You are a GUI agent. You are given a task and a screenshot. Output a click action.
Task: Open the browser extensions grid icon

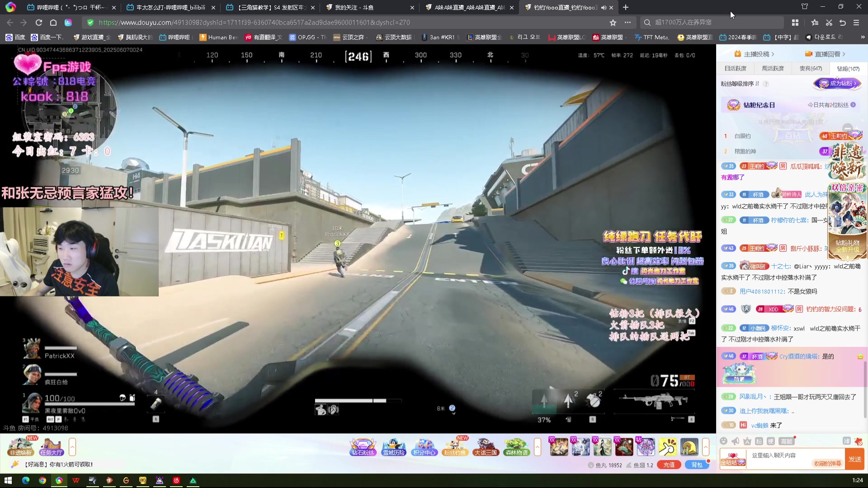tap(795, 23)
